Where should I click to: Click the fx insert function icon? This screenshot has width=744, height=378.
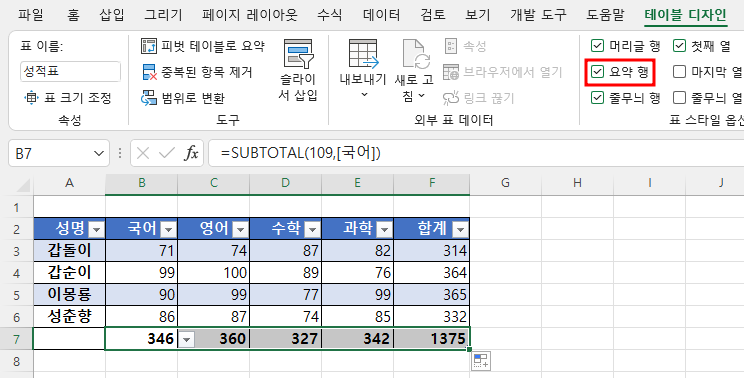(191, 153)
